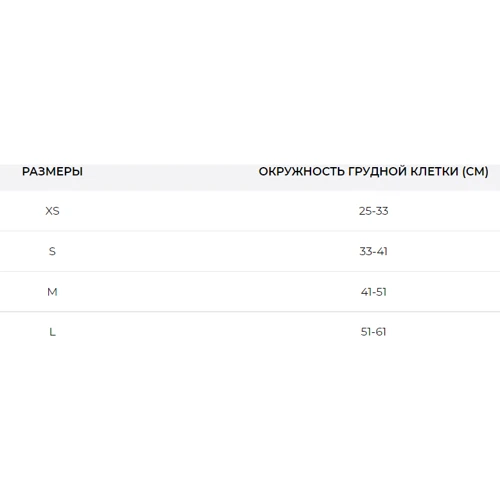Click the 41-51 chest measurement
Screen dimensions: 500x500
[x=374, y=292]
